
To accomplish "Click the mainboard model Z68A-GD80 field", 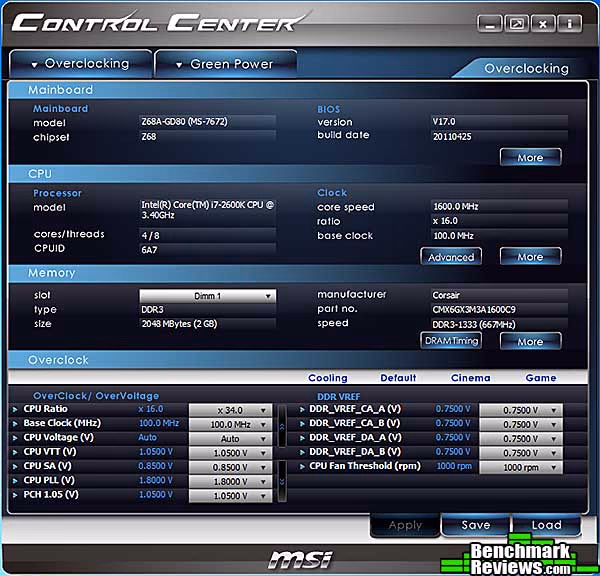I will (207, 122).
